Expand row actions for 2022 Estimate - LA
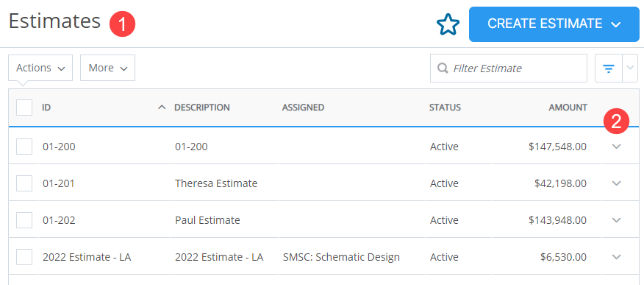The image size is (644, 285). pyautogui.click(x=617, y=257)
